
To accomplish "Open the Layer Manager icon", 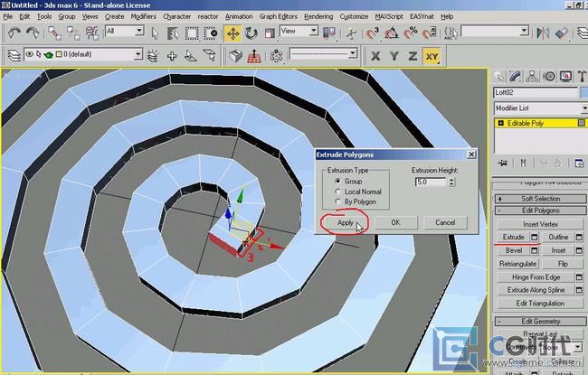I will click(14, 56).
